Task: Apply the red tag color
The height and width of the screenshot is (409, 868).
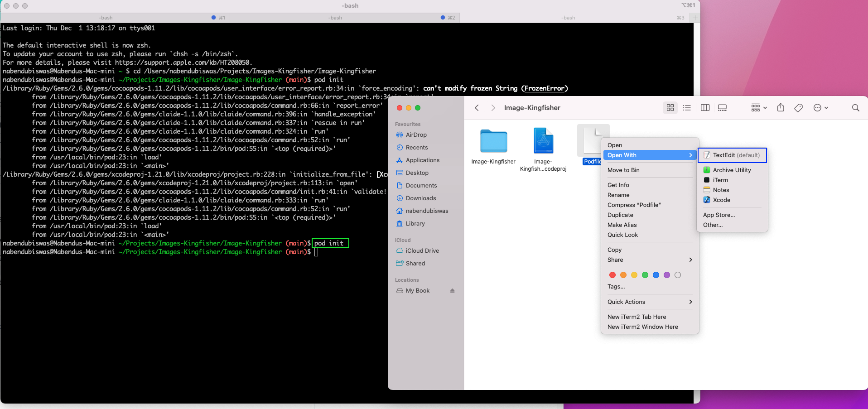Action: 612,275
